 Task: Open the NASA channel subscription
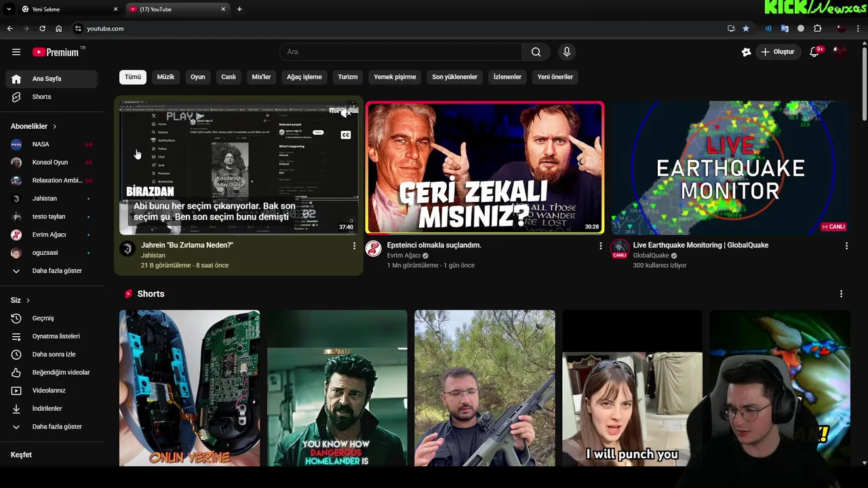[52, 144]
